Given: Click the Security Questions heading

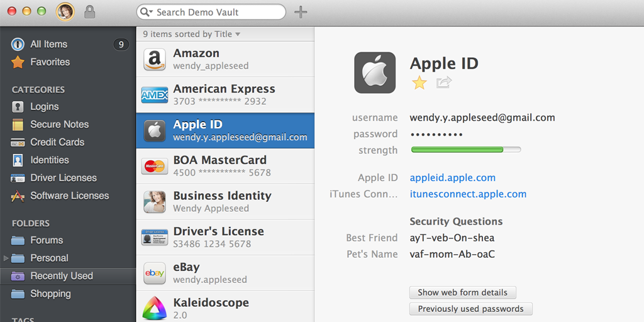Looking at the screenshot, I should [x=456, y=221].
